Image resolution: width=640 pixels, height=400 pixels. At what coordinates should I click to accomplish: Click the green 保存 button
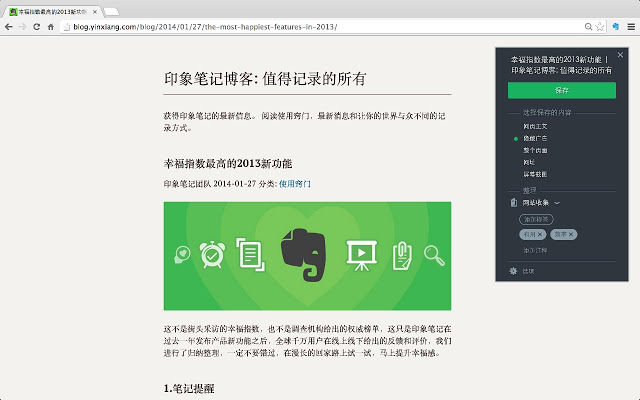click(x=562, y=90)
